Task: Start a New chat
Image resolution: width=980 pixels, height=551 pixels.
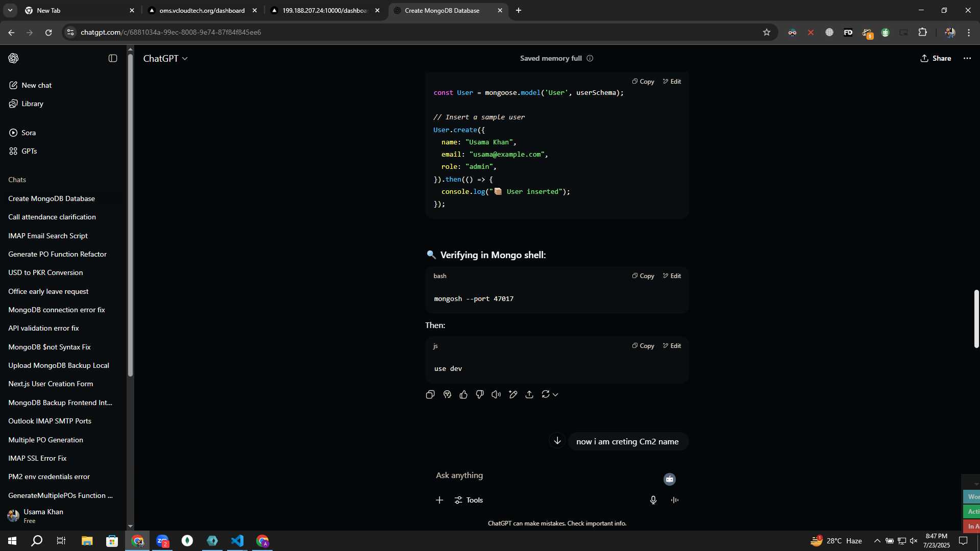Action: tap(31, 85)
